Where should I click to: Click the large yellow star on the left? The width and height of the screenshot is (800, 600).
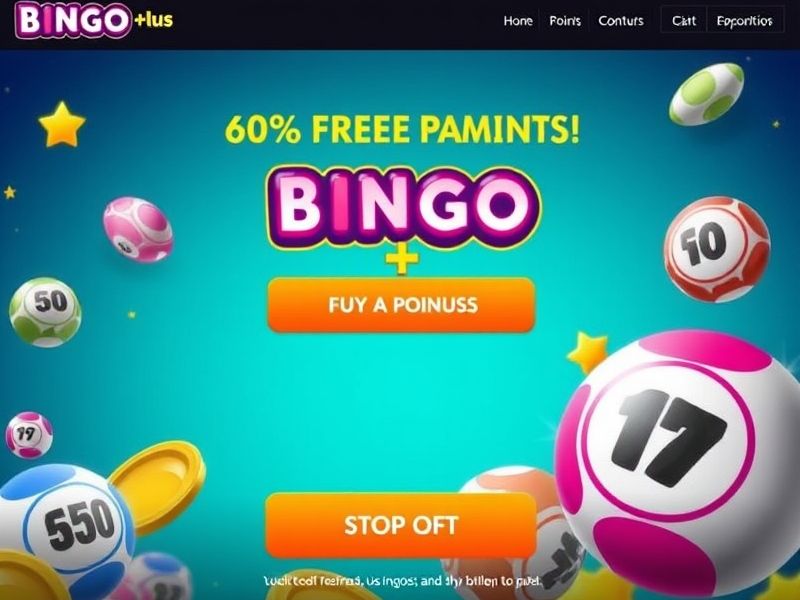coord(62,124)
